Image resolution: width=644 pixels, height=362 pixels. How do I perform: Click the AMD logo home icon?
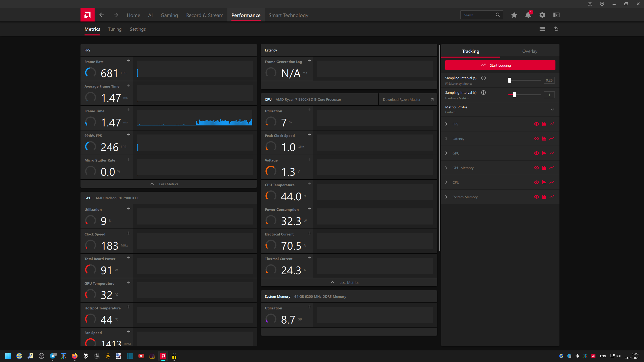(87, 15)
